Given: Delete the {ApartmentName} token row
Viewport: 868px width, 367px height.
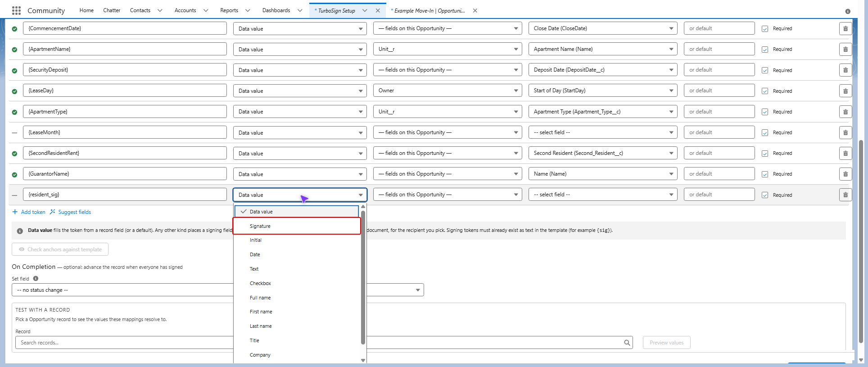Looking at the screenshot, I should pyautogui.click(x=845, y=49).
